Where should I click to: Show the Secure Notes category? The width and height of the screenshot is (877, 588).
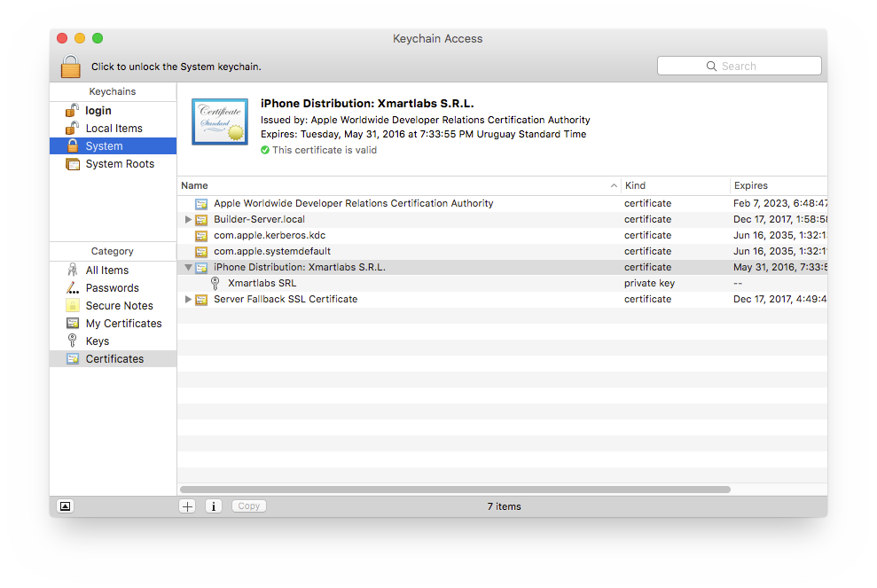pyautogui.click(x=119, y=306)
